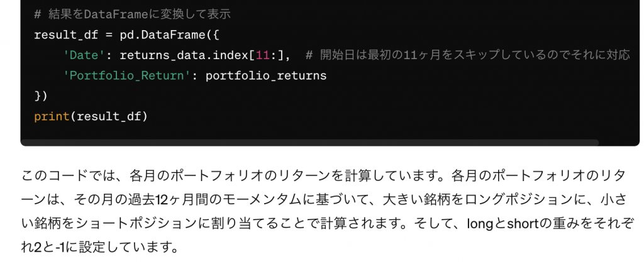Click the phrase longとshort in the explanation
This screenshot has height=266, width=644.
(x=504, y=224)
